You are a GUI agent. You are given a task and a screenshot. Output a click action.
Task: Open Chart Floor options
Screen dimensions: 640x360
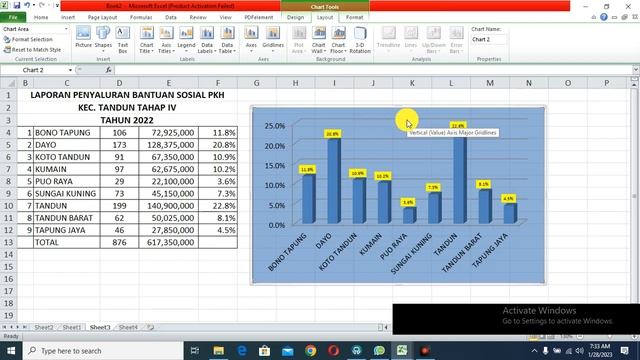point(338,40)
